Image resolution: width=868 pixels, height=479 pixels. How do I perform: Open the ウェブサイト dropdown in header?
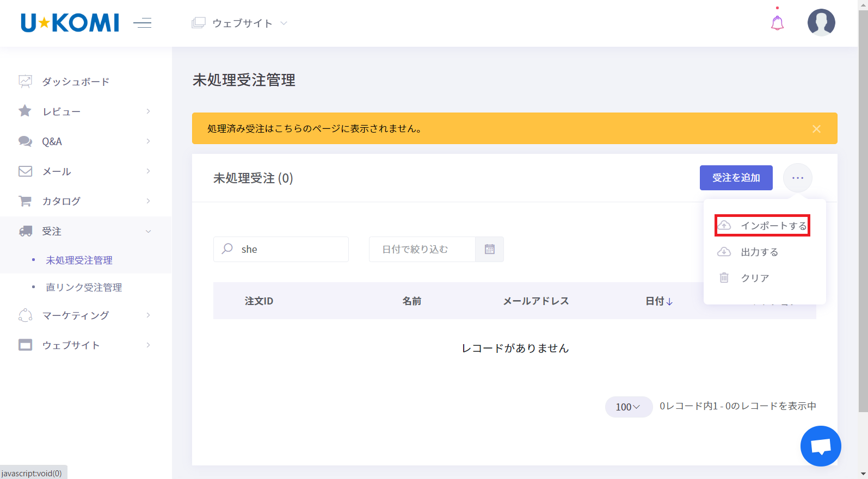click(240, 23)
